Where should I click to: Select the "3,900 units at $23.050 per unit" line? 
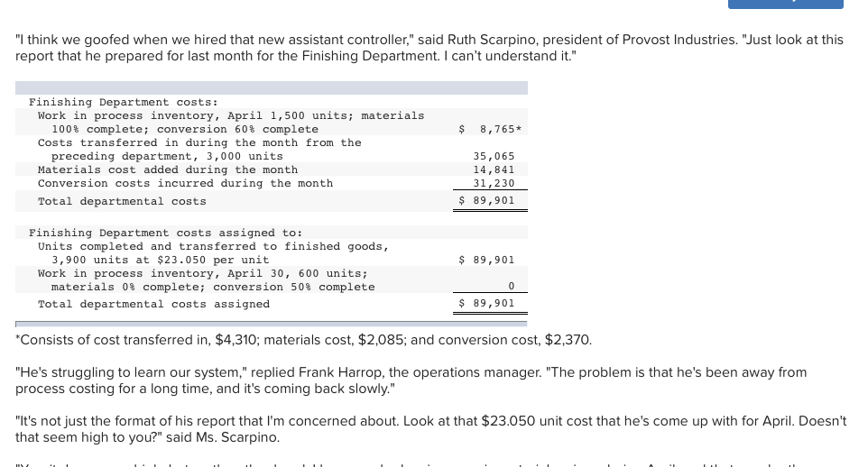point(160,260)
